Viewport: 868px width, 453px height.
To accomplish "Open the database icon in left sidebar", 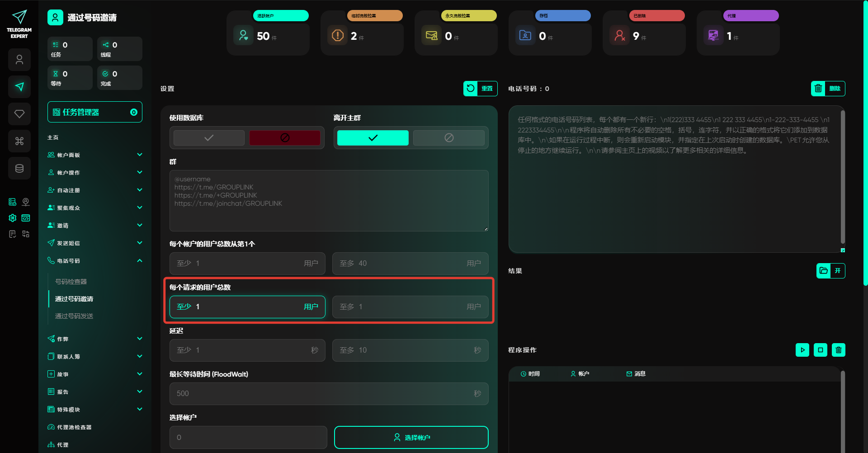I will pos(19,168).
